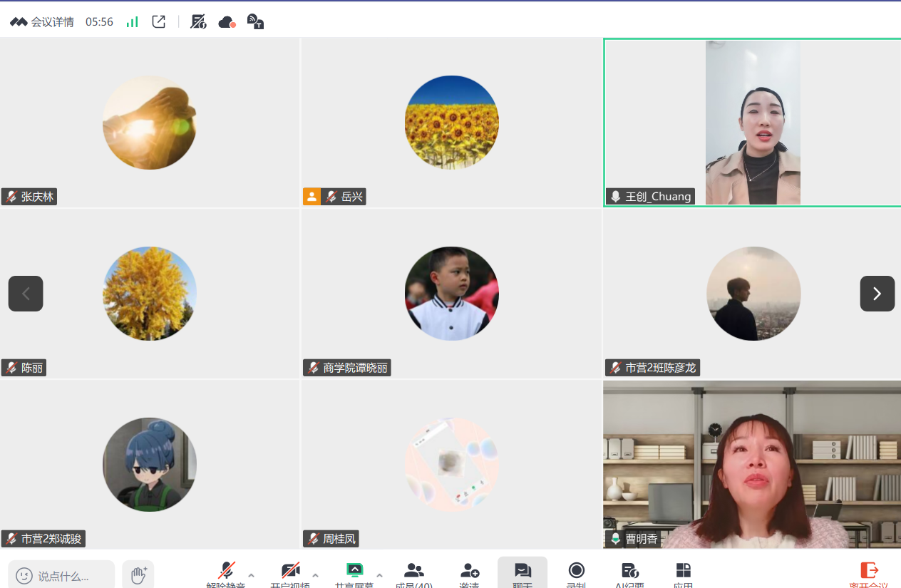Open the 会议详情 meeting details
901x588 pixels.
pos(43,22)
